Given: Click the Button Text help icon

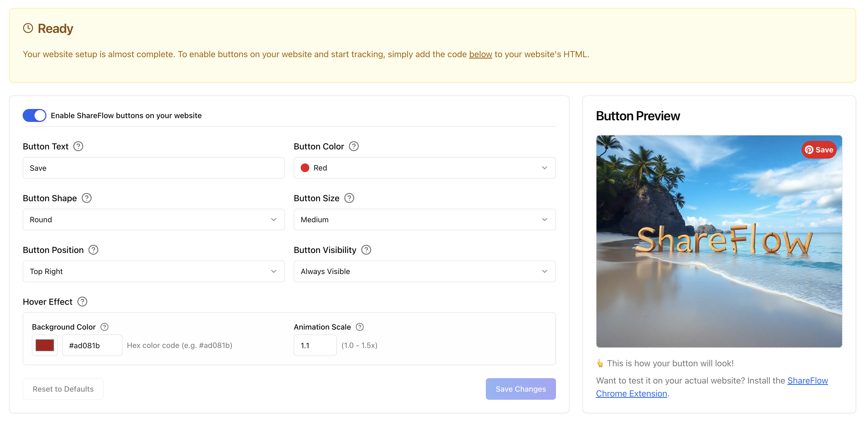Looking at the screenshot, I should [78, 146].
